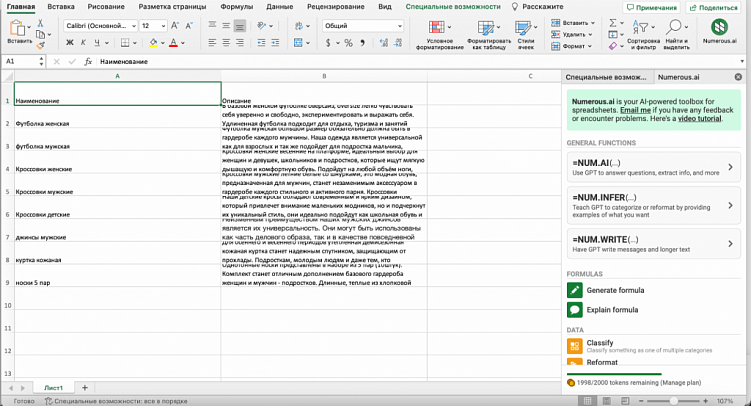This screenshot has width=751, height=406.
Task: Open the Вставка ribbon tab
Action: 61,7
